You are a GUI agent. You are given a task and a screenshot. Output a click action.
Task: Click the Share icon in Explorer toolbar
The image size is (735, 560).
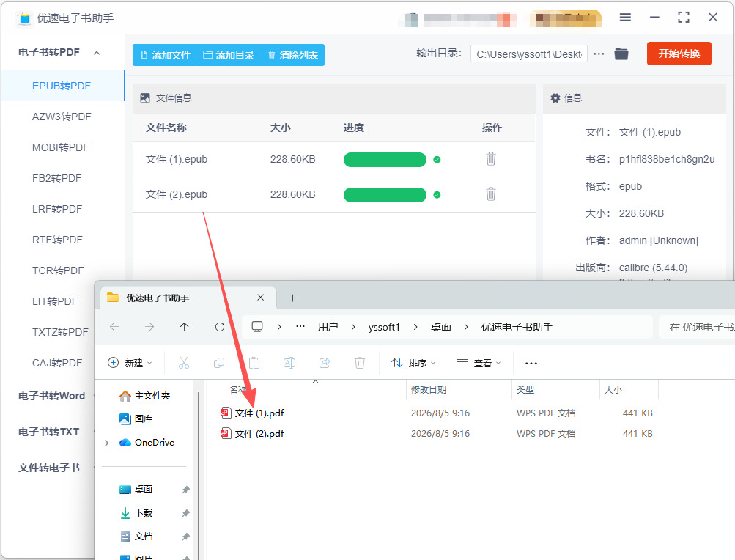coord(325,363)
